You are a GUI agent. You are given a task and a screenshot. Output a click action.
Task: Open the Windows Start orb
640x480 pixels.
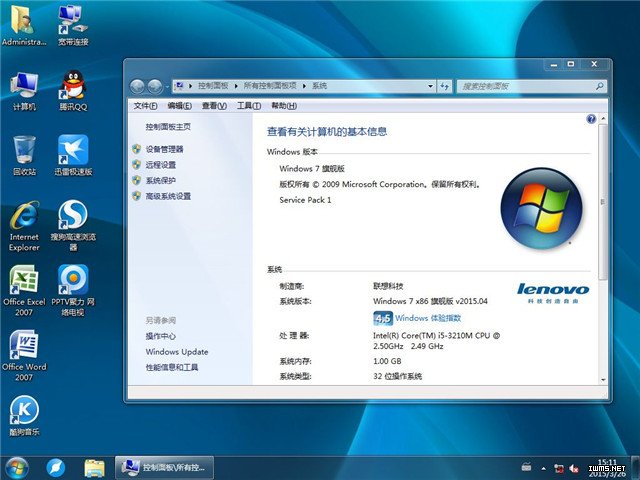[x=17, y=468]
